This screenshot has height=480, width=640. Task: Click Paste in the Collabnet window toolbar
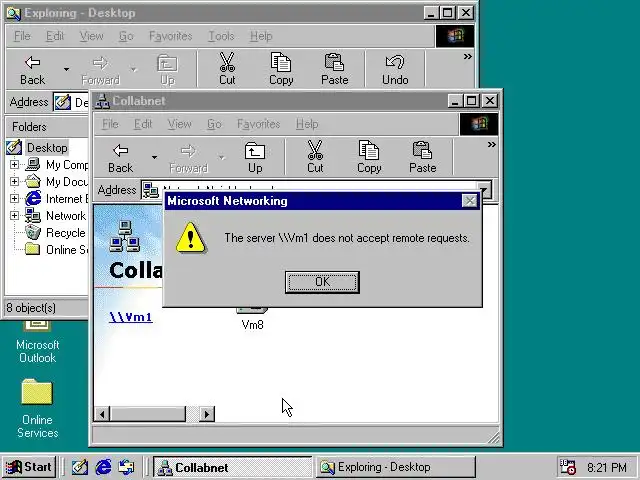pos(422,158)
